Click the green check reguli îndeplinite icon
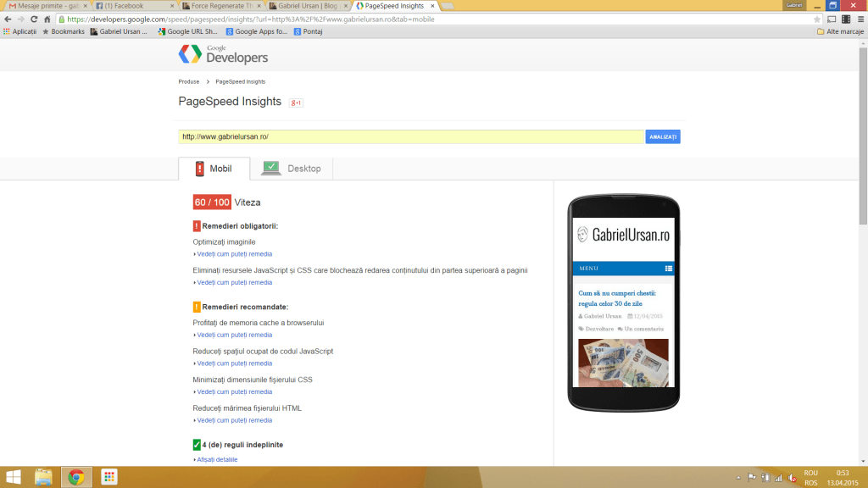This screenshot has height=488, width=868. click(x=197, y=444)
